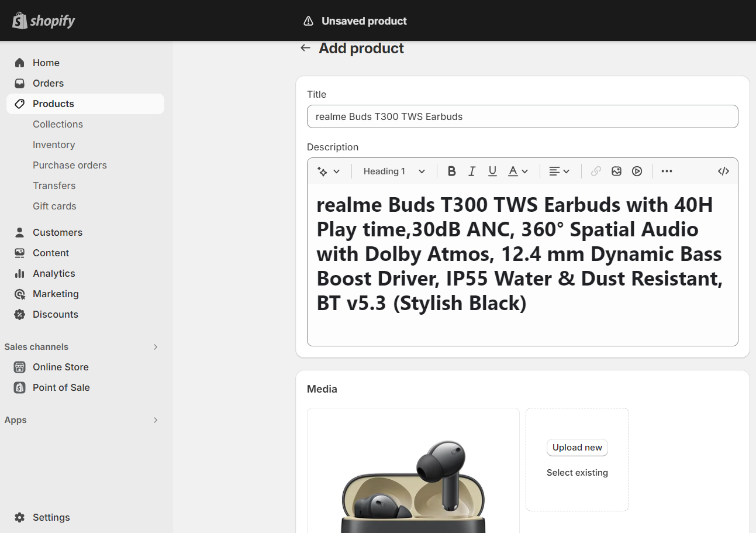The image size is (756, 533).
Task: Open Collections in the sidebar
Action: coord(58,124)
